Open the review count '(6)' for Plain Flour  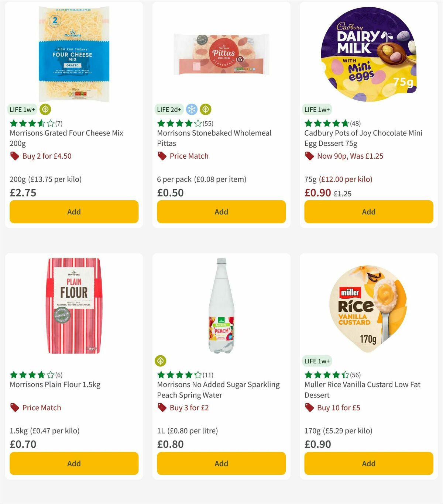coord(59,374)
